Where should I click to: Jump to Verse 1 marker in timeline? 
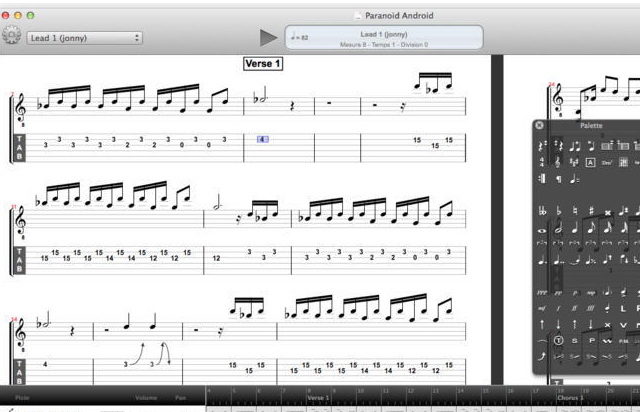(x=318, y=397)
